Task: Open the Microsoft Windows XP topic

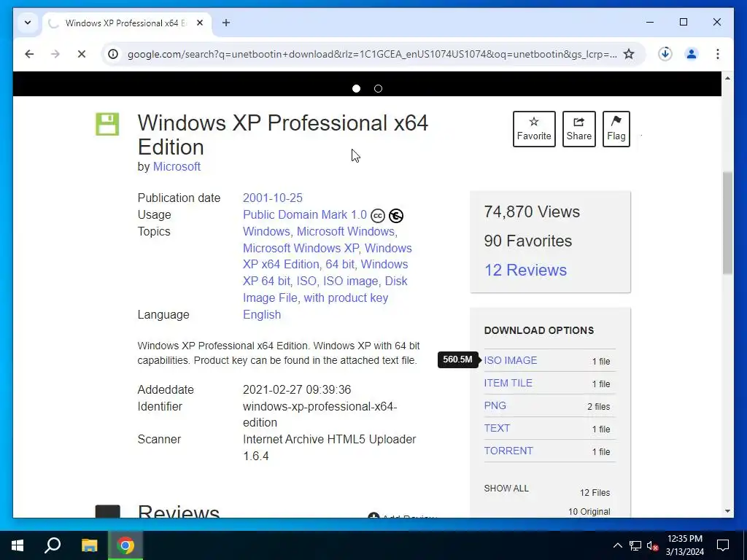Action: coord(301,248)
